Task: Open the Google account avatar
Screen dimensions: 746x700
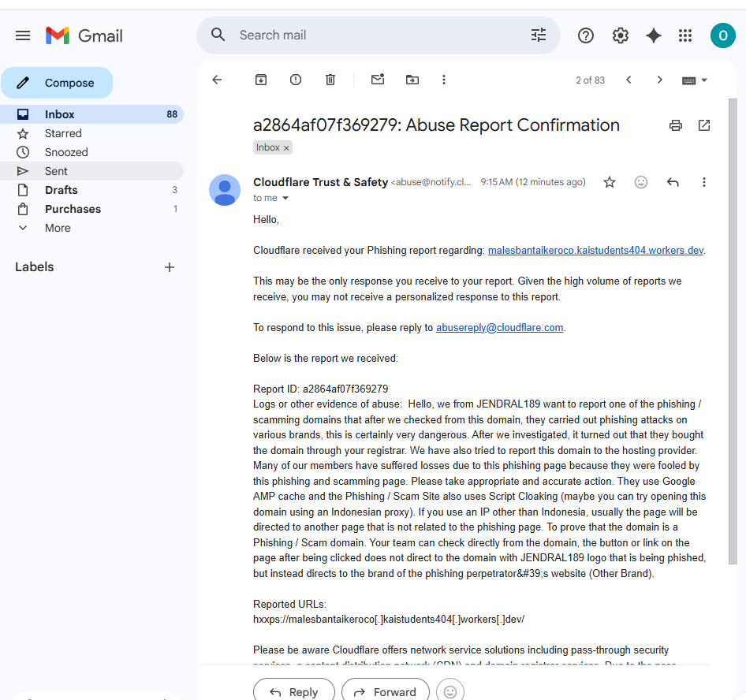Action: tap(722, 35)
